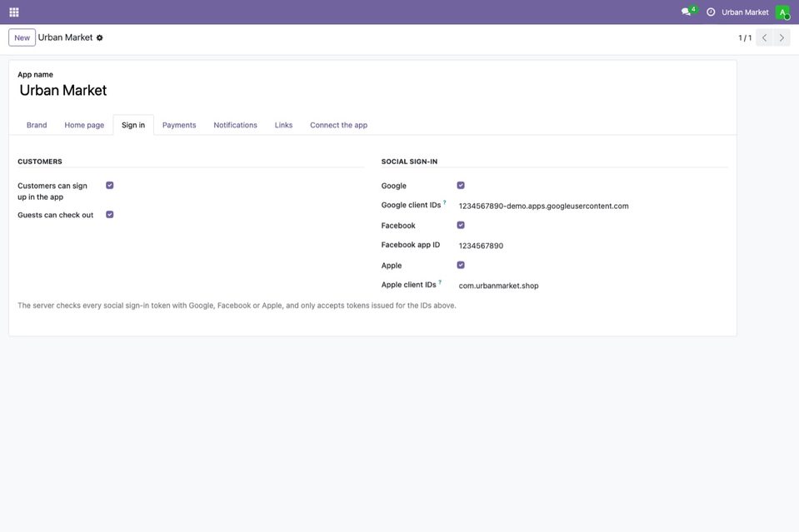
Task: Click the Facebook label
Action: 398,226
